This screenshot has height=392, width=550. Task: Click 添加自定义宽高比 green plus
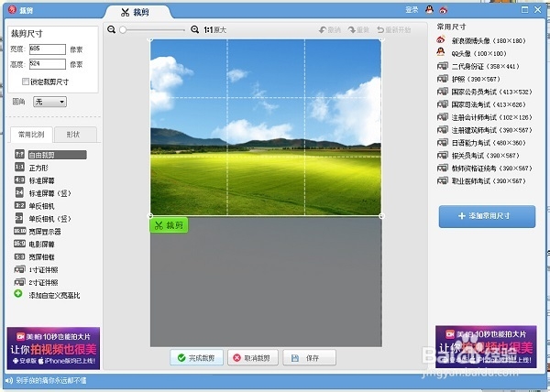pyautogui.click(x=18, y=294)
